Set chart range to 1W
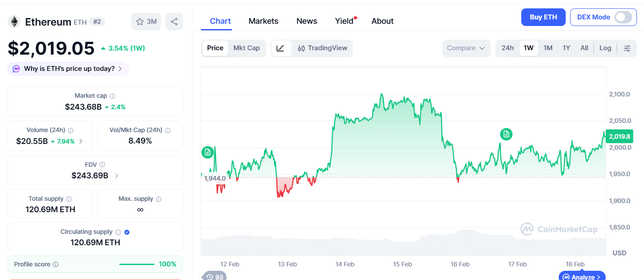Screen dimensions: 644x280 coord(529,48)
